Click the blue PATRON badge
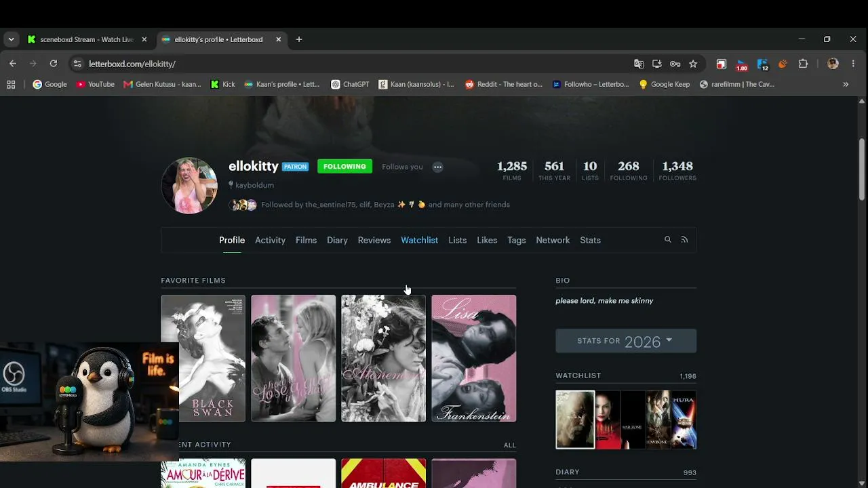Image resolution: width=868 pixels, height=488 pixels. coord(296,167)
